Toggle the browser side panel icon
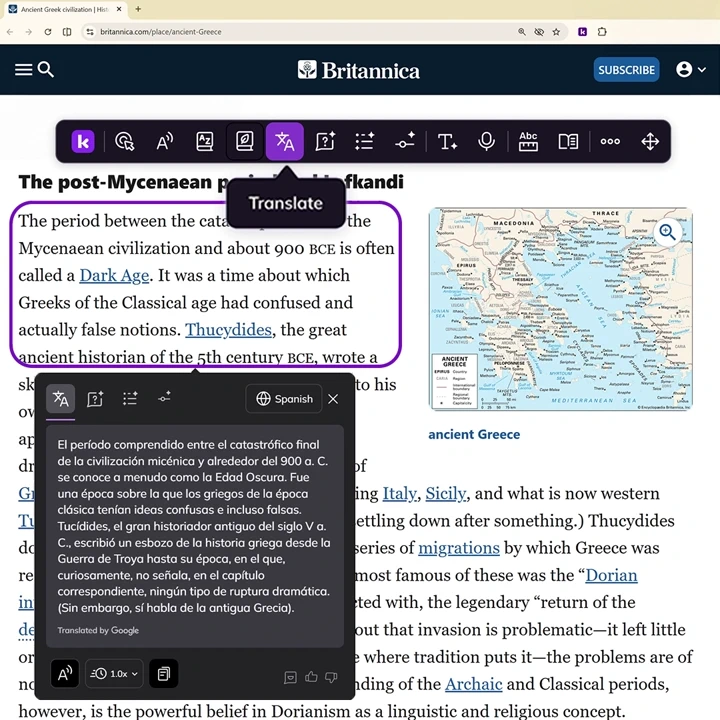720x720 pixels. tap(67, 32)
